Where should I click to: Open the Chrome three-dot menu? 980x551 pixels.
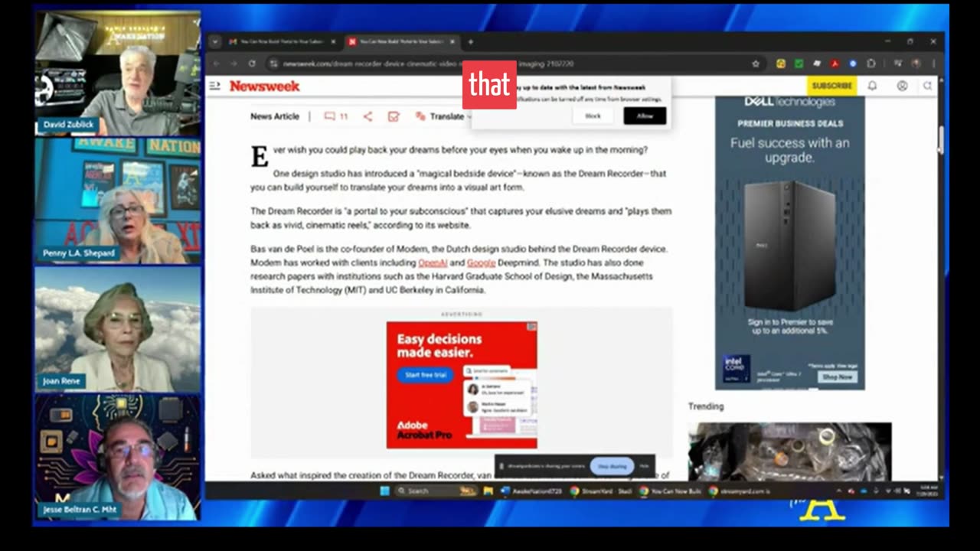click(x=933, y=64)
